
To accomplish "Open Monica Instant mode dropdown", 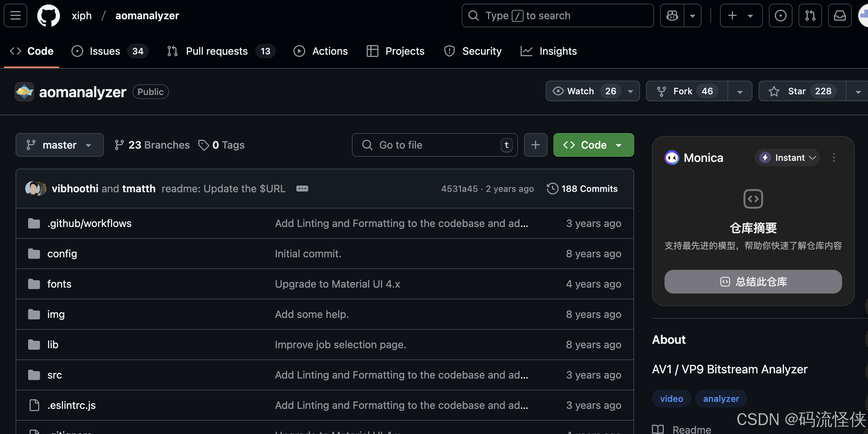I will [x=787, y=158].
